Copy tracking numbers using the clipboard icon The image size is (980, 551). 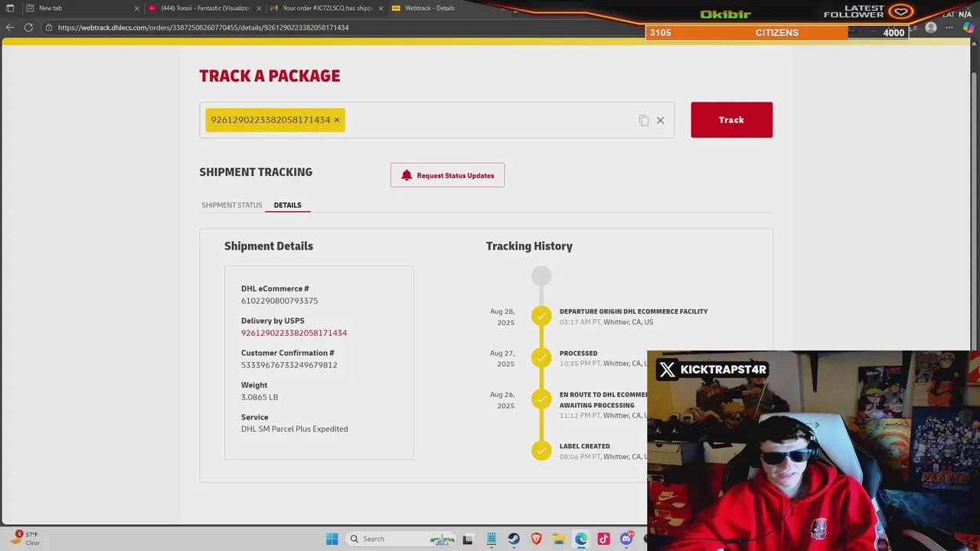pyautogui.click(x=644, y=120)
